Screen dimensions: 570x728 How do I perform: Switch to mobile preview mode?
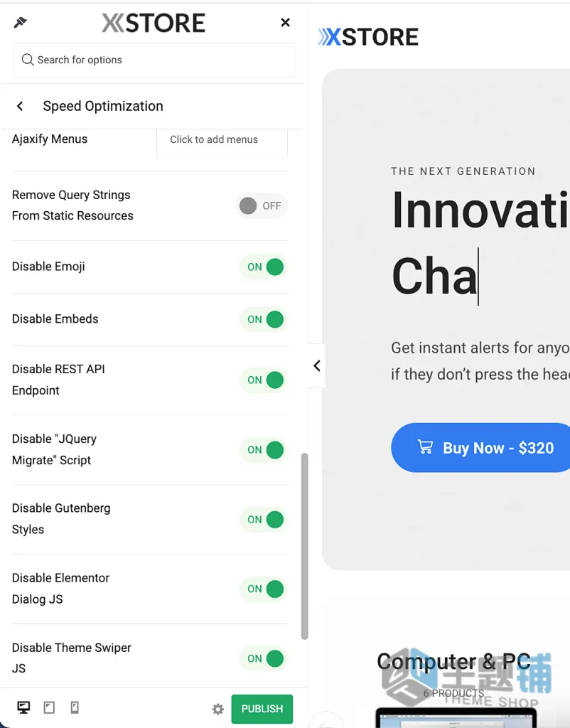(x=74, y=707)
